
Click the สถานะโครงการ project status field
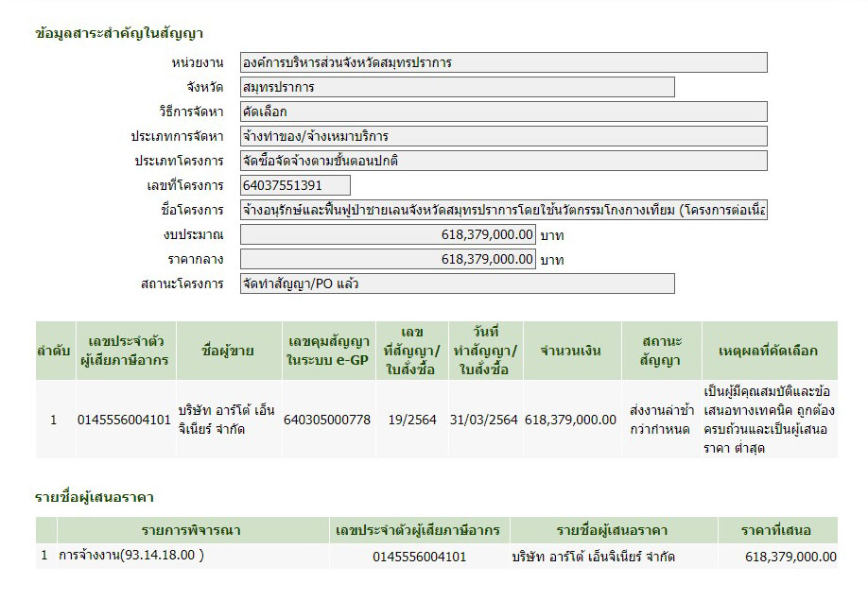click(457, 283)
